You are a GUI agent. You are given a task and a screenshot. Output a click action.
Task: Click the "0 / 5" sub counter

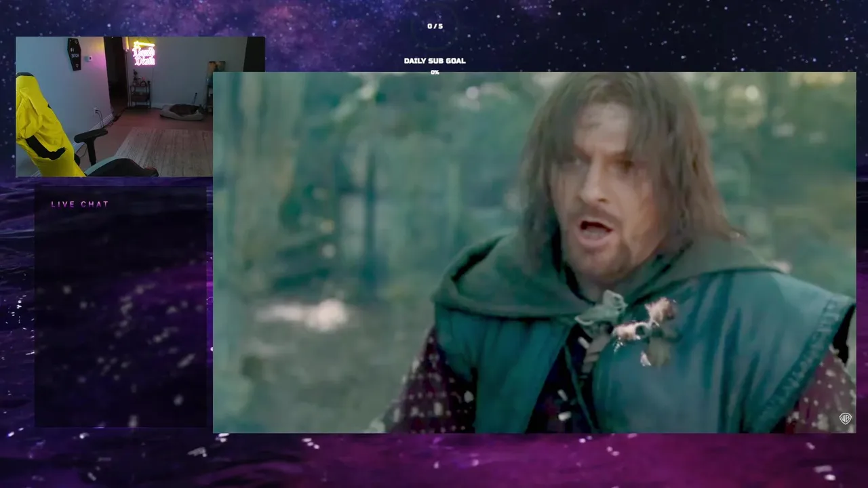pos(435,26)
